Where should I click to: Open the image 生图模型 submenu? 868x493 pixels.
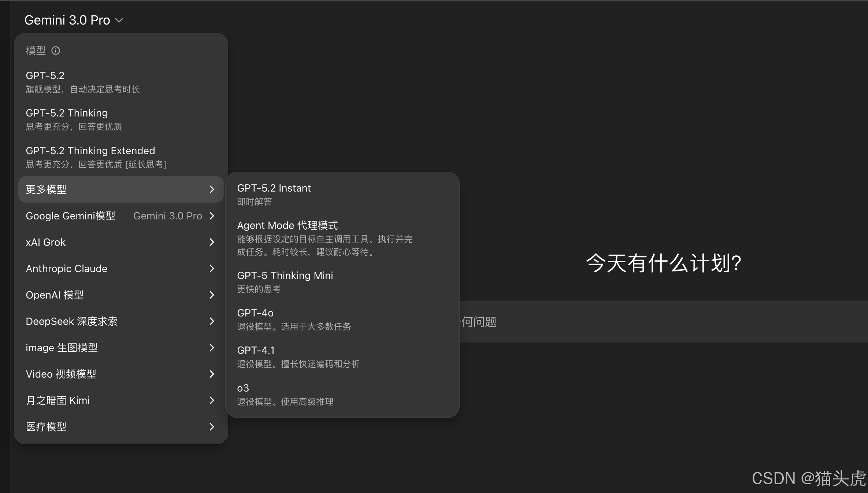point(120,348)
